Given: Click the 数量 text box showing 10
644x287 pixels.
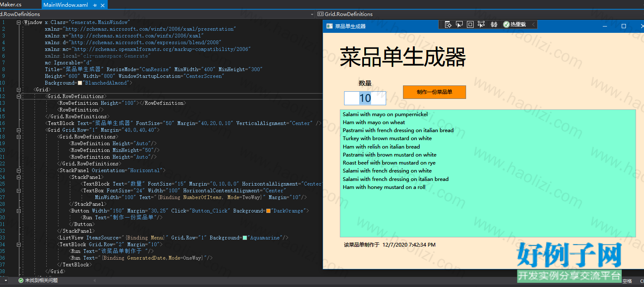Looking at the screenshot, I should coord(365,98).
